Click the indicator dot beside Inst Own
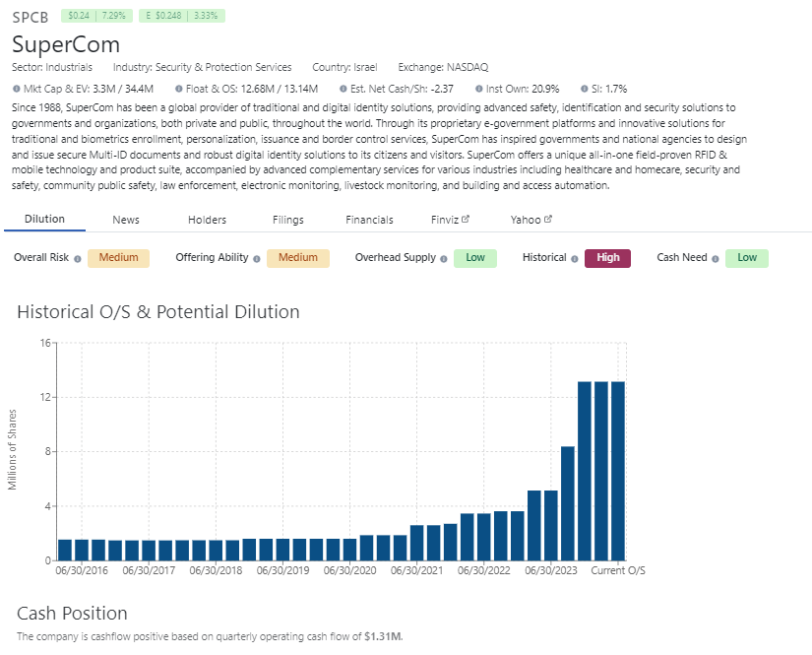 (479, 89)
